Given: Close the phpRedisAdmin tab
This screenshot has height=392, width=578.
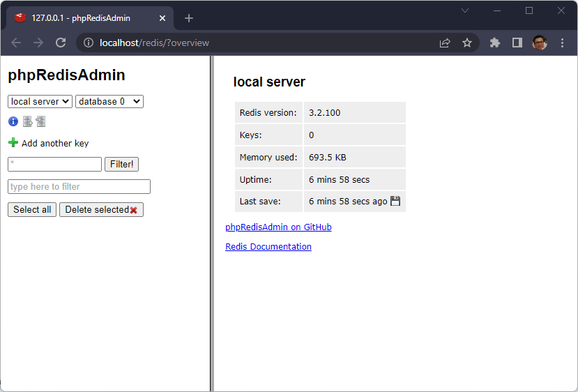Looking at the screenshot, I should (x=162, y=18).
